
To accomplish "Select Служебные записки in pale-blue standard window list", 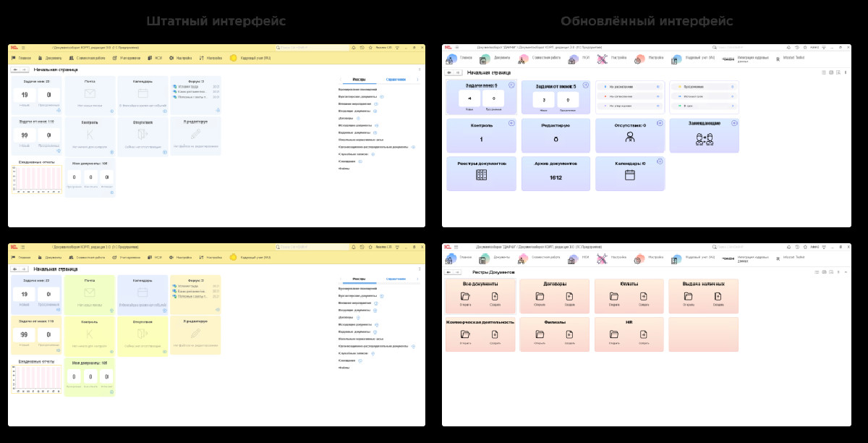I will pos(353,154).
